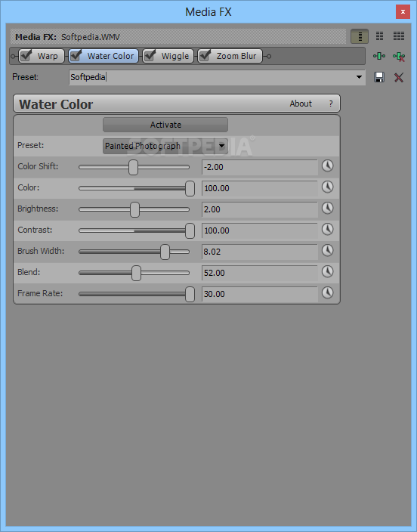The image size is (417, 532).
Task: Animate Color Shift with its clock icon
Action: point(327,166)
